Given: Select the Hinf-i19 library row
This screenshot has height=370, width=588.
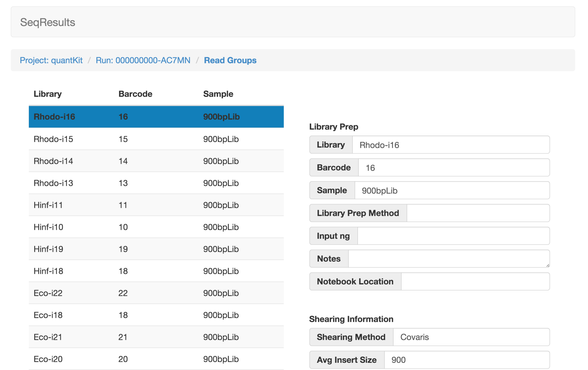Looking at the screenshot, I should tap(156, 249).
